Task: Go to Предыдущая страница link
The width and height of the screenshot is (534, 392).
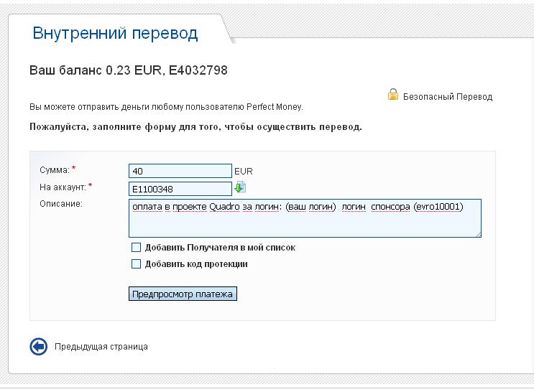Action: coord(101,347)
